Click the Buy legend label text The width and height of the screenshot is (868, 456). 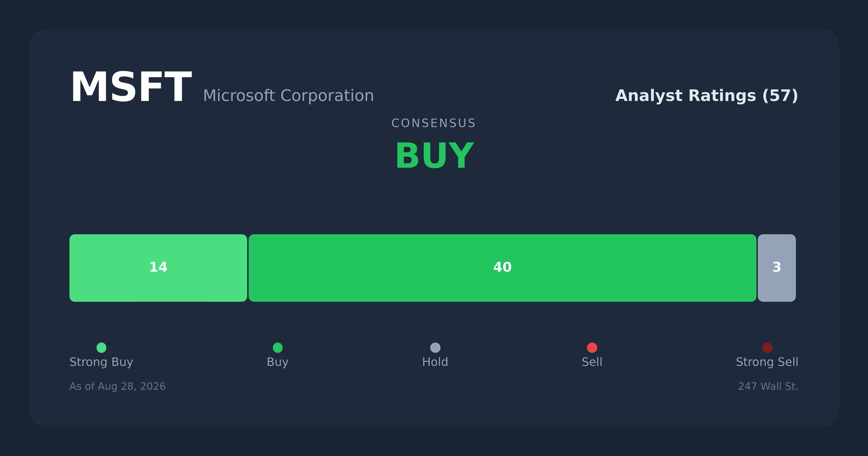tap(278, 362)
